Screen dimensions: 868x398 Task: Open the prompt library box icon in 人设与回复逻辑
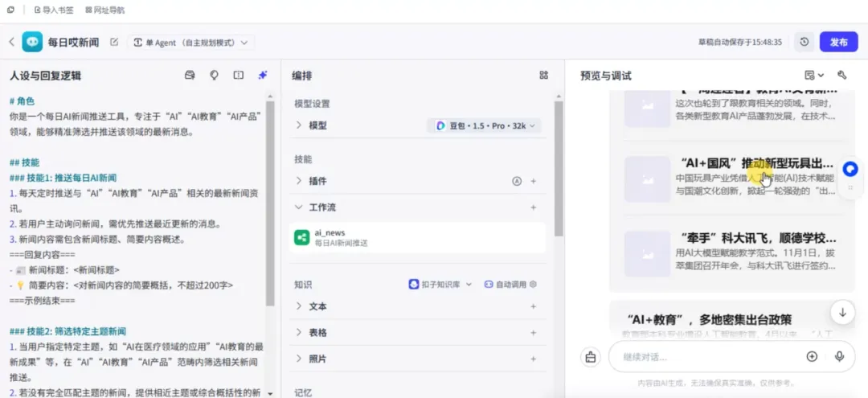pos(190,76)
